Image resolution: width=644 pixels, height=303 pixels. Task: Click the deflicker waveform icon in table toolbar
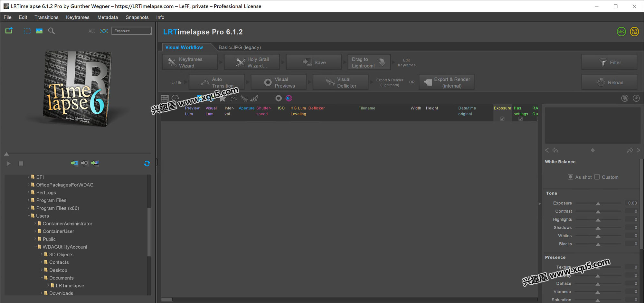click(244, 98)
